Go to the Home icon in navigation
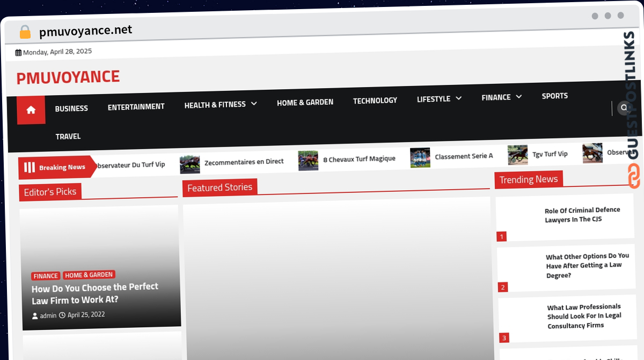Screen dimensions: 644x360 click(x=31, y=110)
